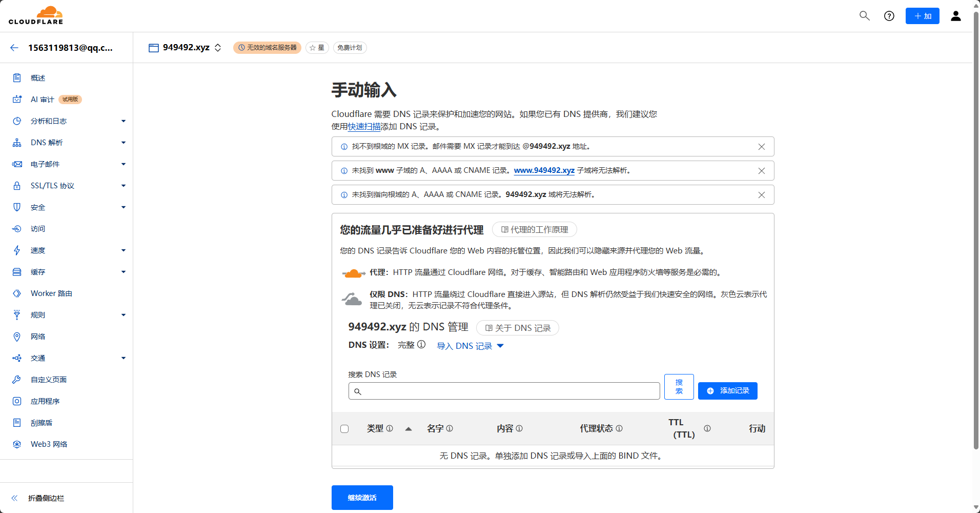This screenshot has width=980, height=513.
Task: Expand the 分析和日志 submenu arrow
Action: click(x=124, y=121)
